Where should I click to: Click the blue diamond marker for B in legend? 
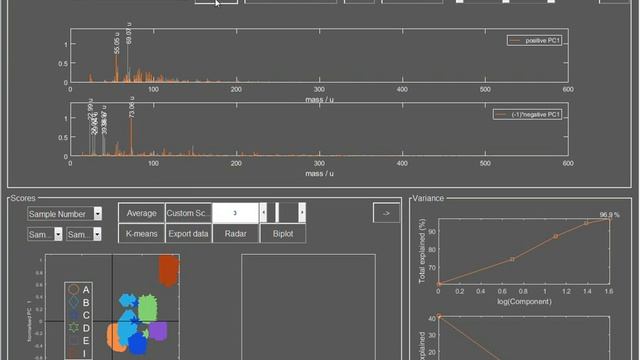[74, 302]
